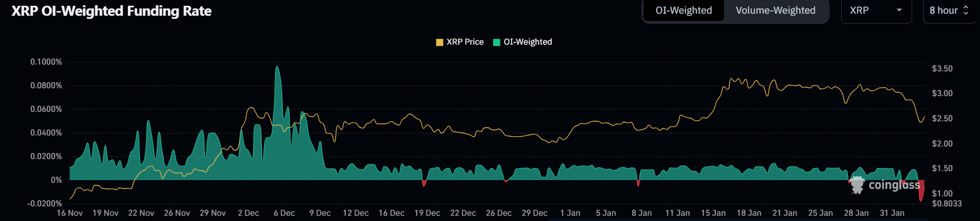The width and height of the screenshot is (980, 221).
Task: Click the 8 Jan date label
Action: tap(641, 213)
